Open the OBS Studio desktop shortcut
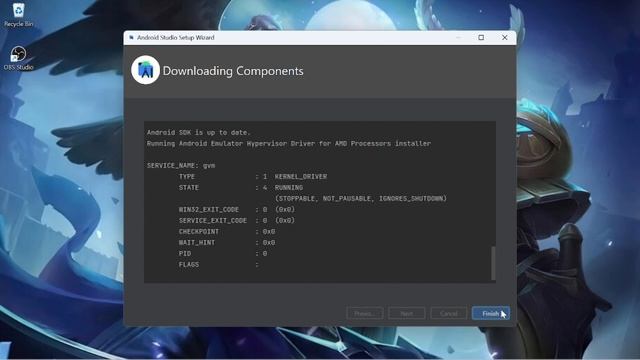This screenshot has width=640, height=360. click(18, 58)
